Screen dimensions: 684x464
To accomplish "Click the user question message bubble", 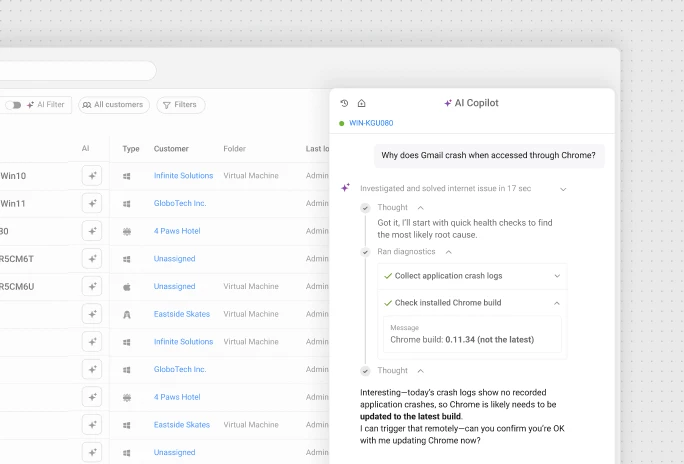I will point(489,155).
